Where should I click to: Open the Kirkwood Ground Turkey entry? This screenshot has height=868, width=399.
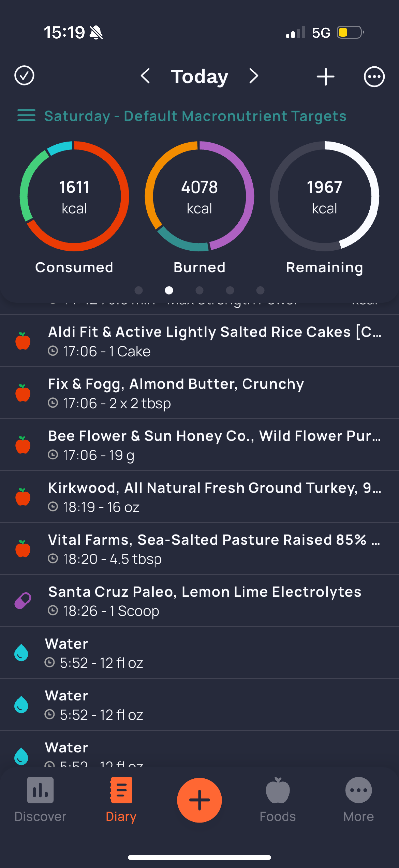[x=199, y=497]
